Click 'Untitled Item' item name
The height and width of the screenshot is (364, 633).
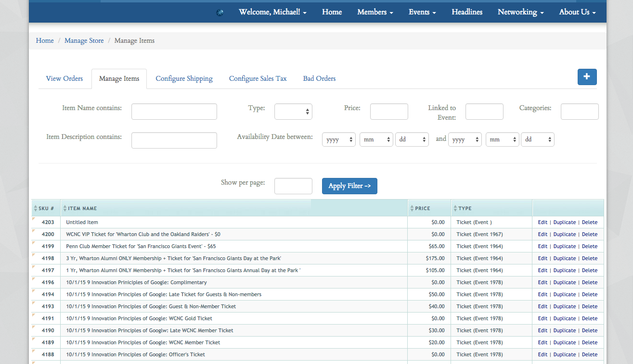[82, 222]
